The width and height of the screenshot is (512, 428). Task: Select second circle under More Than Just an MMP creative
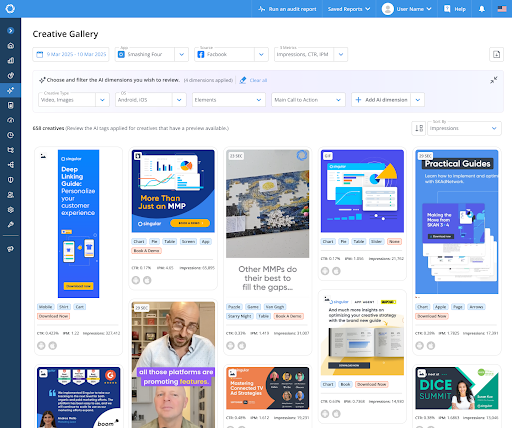click(x=147, y=280)
